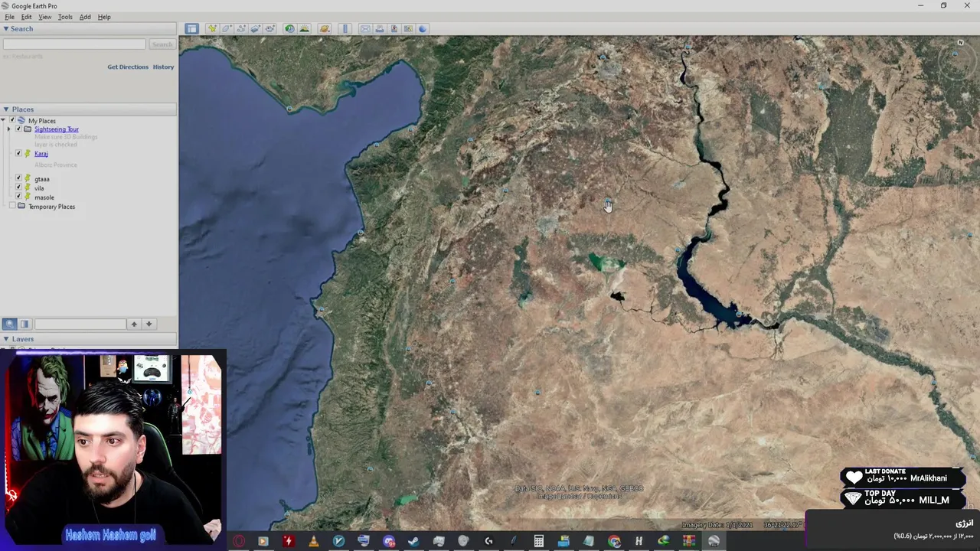Click the Search button
This screenshot has width=980, height=551.
coord(162,44)
